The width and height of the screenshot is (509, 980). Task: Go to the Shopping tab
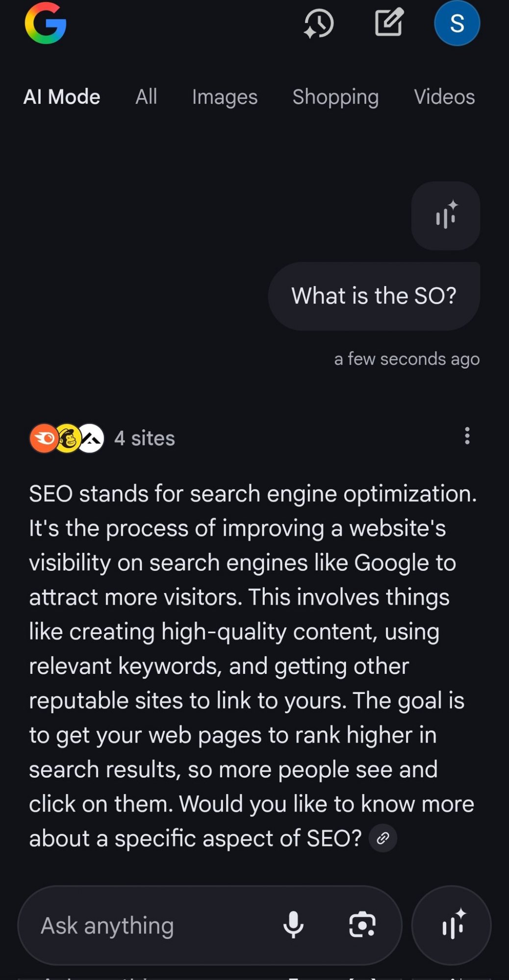pos(335,97)
